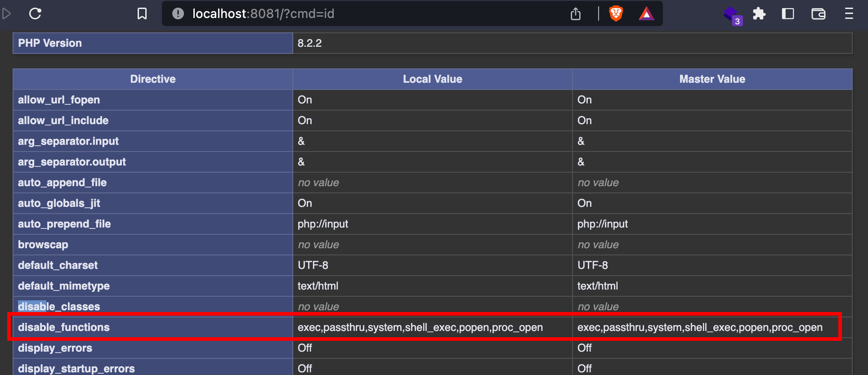This screenshot has width=868, height=375.
Task: Select the allow_url_include directive
Action: point(63,121)
